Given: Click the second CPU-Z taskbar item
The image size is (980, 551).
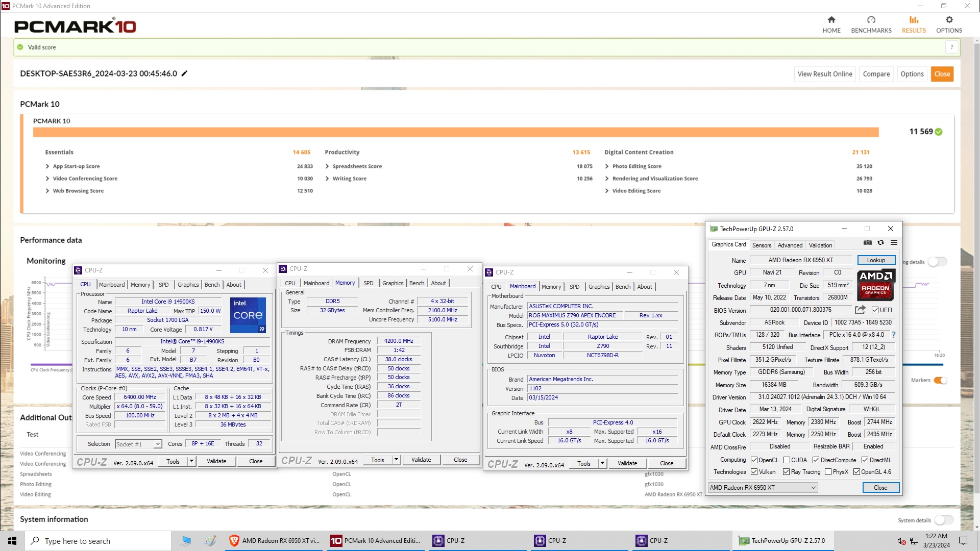Looking at the screenshot, I should tap(579, 541).
